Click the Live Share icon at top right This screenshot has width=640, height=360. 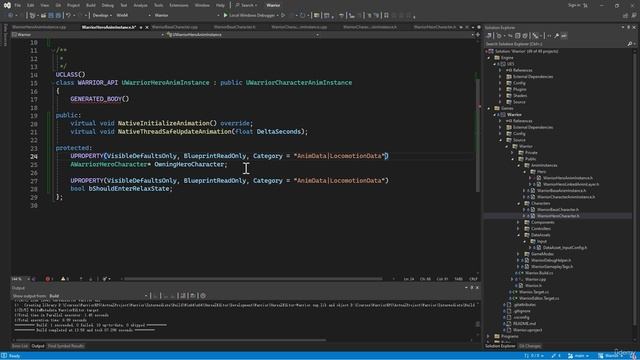tap(625, 16)
